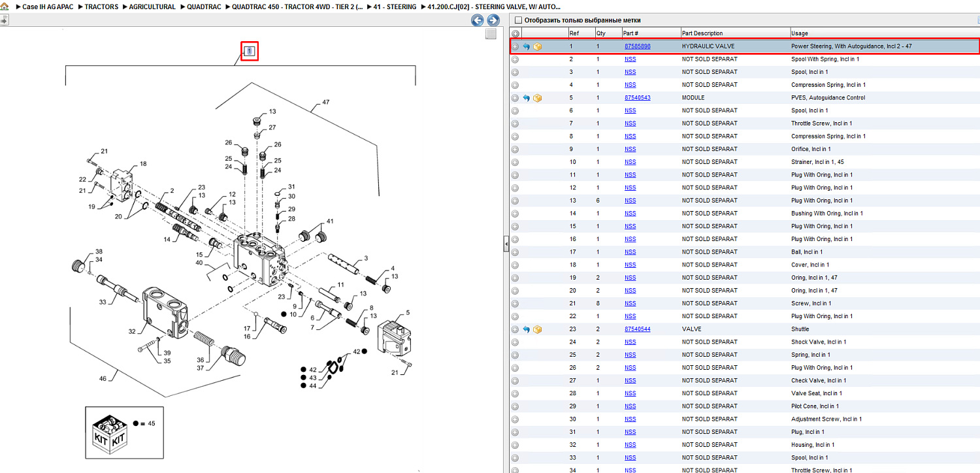The width and height of the screenshot is (980, 473).
Task: Click callout 46 in the parts diagram
Action: [x=103, y=378]
